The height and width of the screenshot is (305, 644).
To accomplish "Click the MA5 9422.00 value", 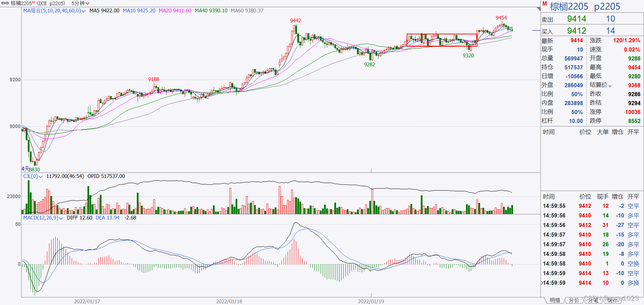I will [104, 11].
